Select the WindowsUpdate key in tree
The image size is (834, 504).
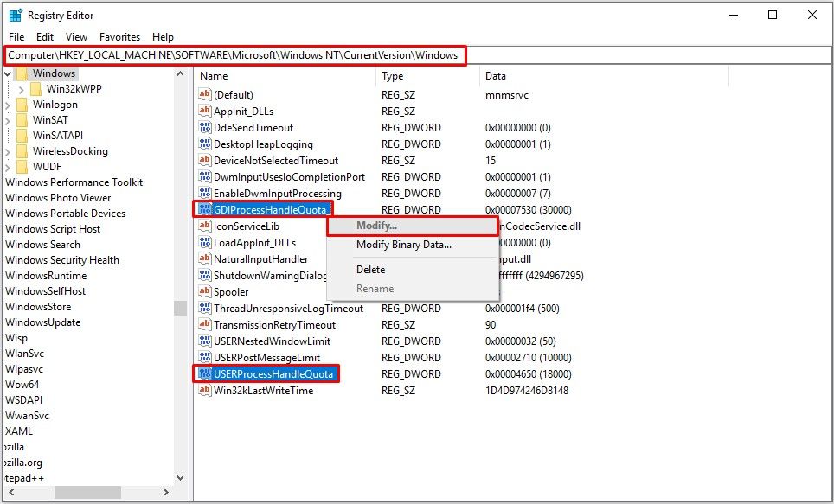pyautogui.click(x=42, y=322)
